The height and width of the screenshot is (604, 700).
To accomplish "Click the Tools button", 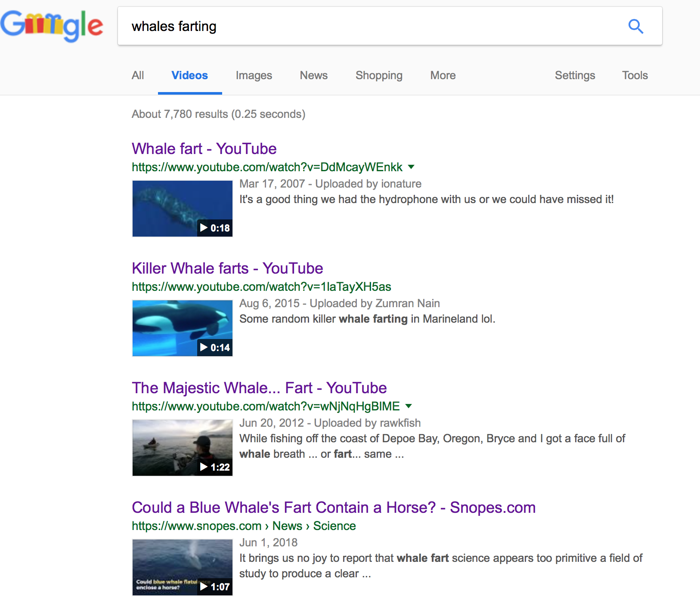I will pyautogui.click(x=635, y=75).
